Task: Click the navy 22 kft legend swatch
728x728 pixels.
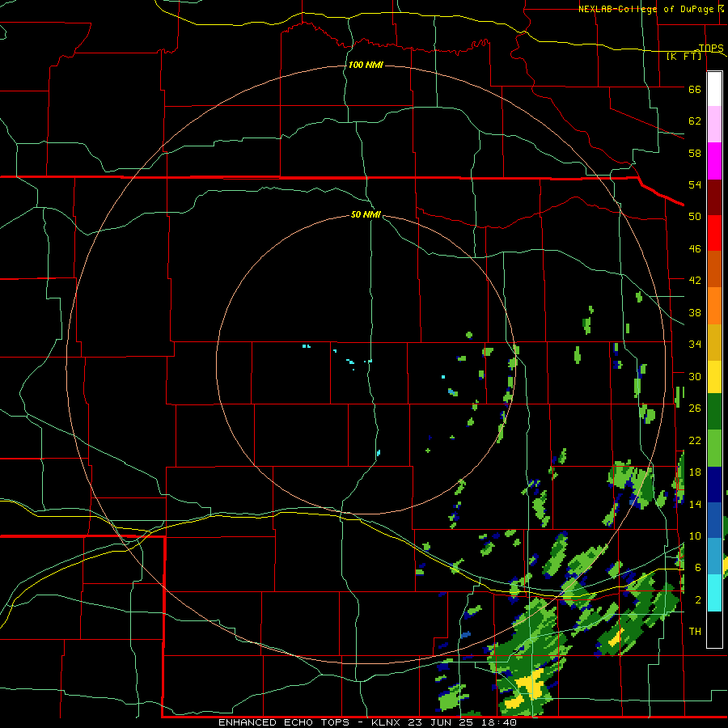Action: [x=714, y=485]
